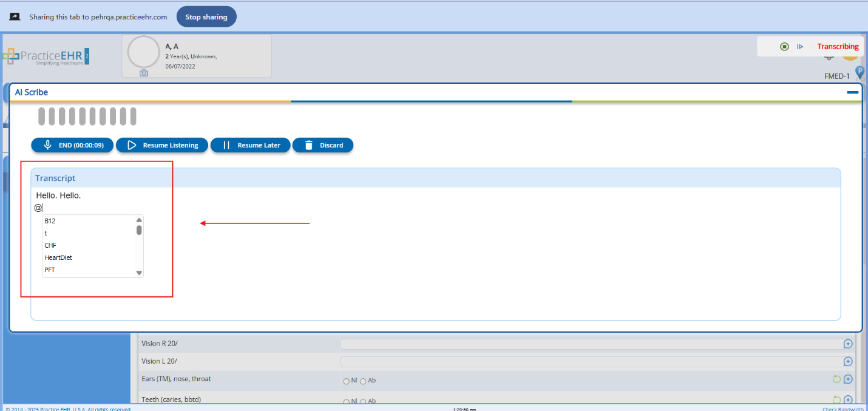Select Nl for Ears (TM), nose, throat
Viewport: 868px width, 411px height.
(x=347, y=381)
